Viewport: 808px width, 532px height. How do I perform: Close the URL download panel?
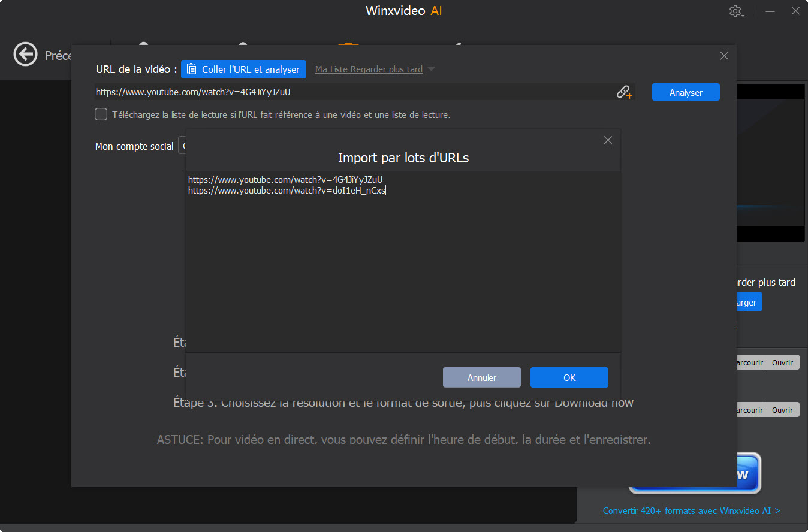point(723,55)
